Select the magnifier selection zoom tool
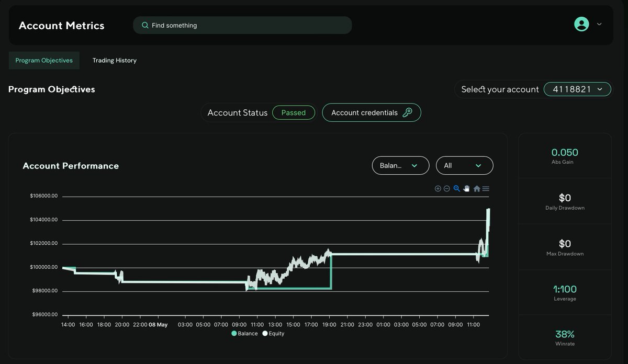628x364 pixels. pos(457,189)
